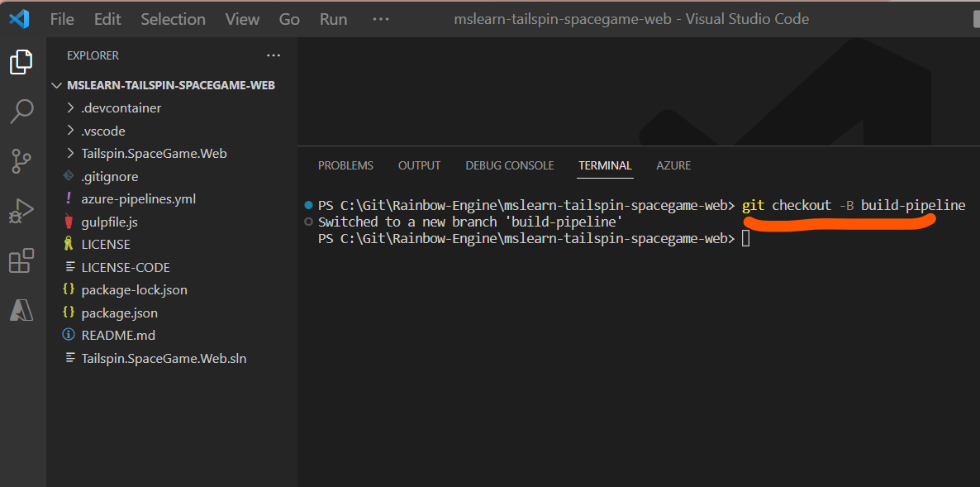This screenshot has height=487, width=980.
Task: Open the Search view in activity bar
Action: pyautogui.click(x=21, y=112)
